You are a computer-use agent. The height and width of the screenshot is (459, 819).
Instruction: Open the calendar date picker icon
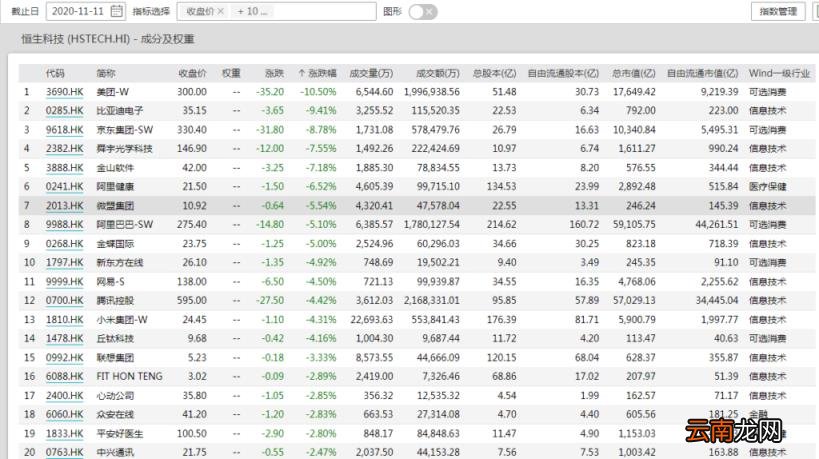pos(117,11)
